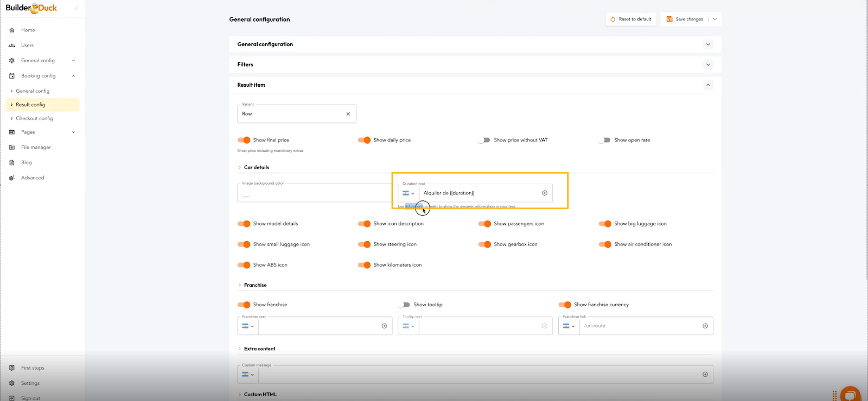This screenshot has height=401, width=868.
Task: Click the Blog sidebar icon
Action: tap(12, 163)
